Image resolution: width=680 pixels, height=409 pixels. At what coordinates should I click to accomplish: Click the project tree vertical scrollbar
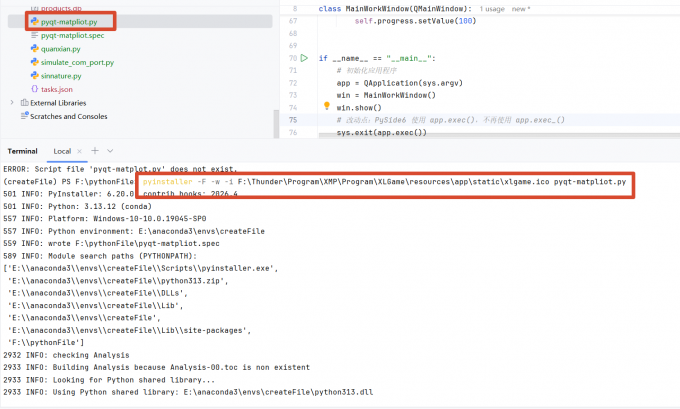pos(276,124)
